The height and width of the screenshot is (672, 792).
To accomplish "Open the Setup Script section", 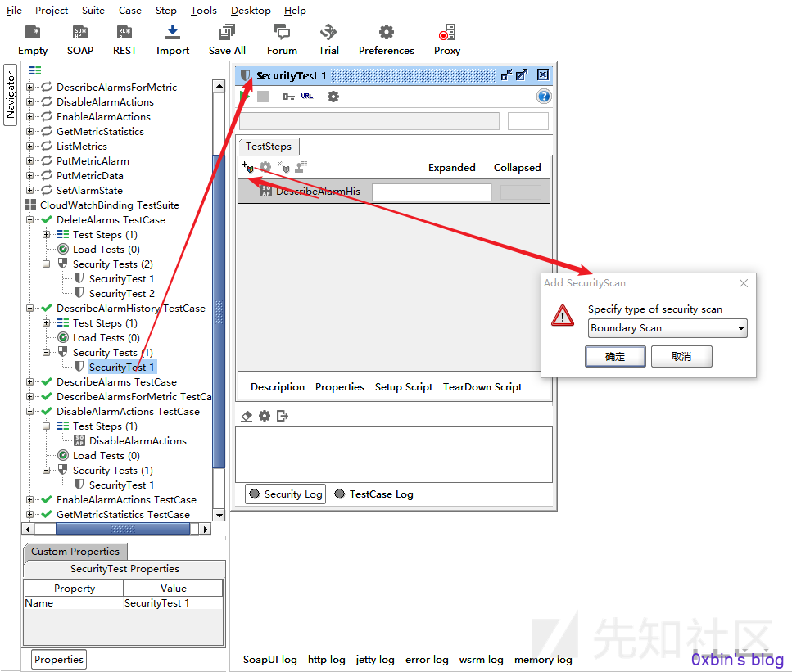I will tap(404, 387).
